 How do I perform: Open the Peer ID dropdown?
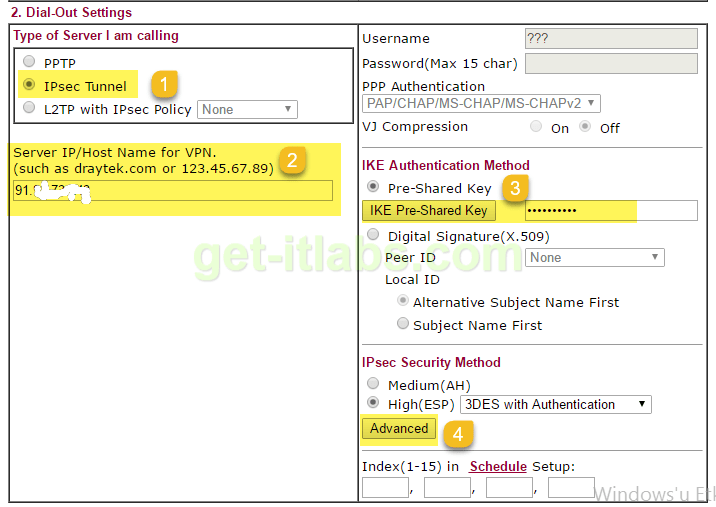click(x=594, y=257)
